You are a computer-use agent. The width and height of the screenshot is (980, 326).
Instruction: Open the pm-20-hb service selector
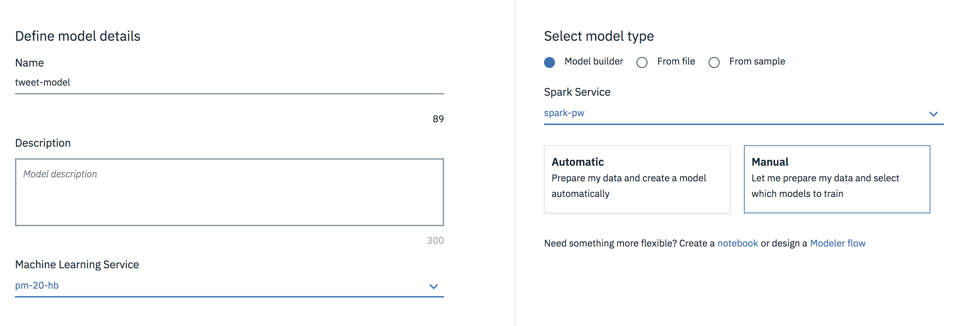(x=230, y=286)
